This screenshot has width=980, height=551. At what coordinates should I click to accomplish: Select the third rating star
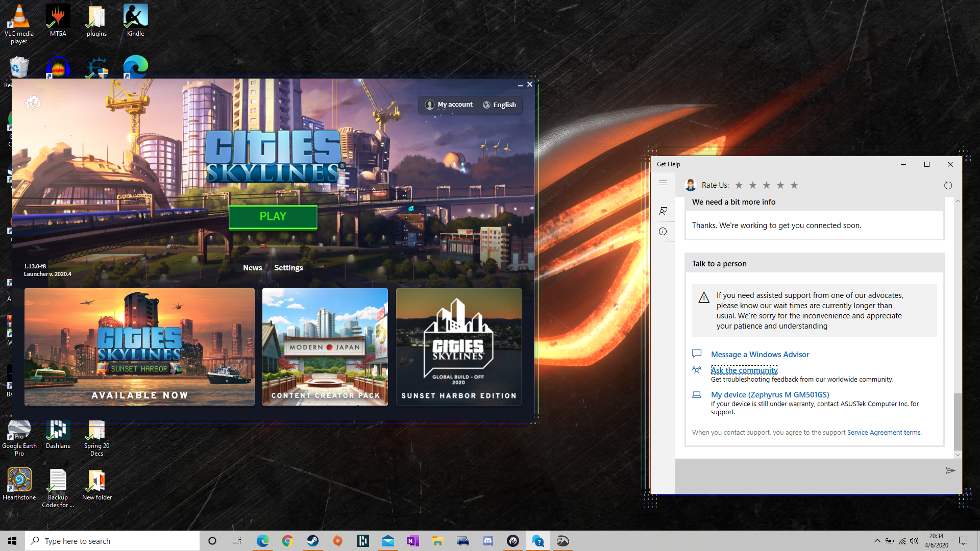pyautogui.click(x=766, y=185)
